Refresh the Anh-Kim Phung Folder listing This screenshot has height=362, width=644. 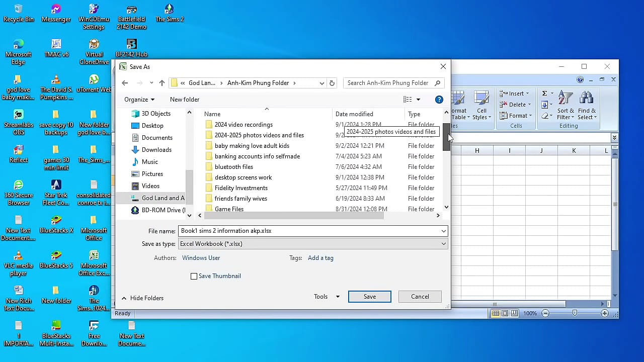[332, 83]
